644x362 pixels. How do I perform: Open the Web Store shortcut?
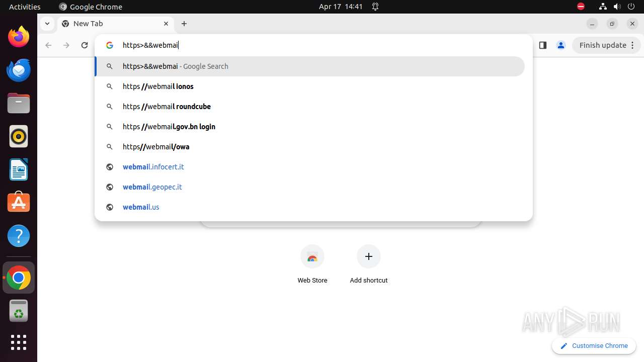click(x=312, y=265)
